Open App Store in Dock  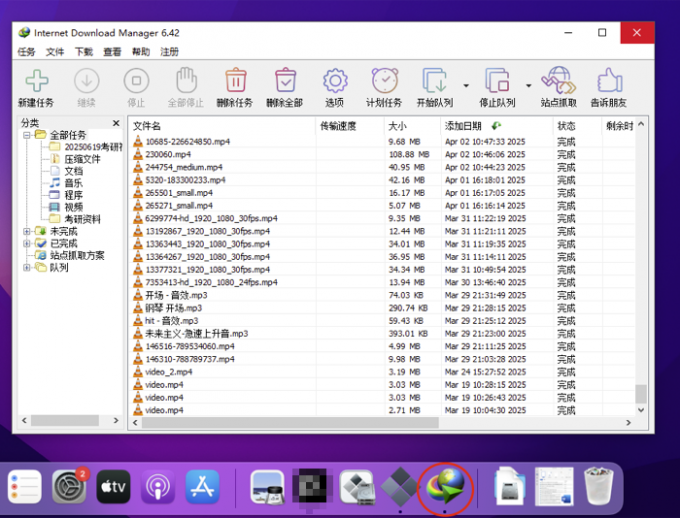pyautogui.click(x=203, y=487)
